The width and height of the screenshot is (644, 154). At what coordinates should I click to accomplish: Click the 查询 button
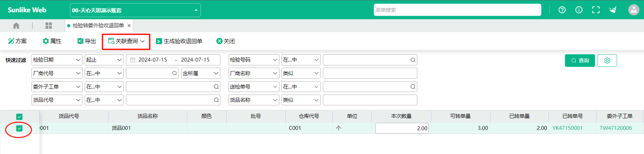tap(580, 61)
